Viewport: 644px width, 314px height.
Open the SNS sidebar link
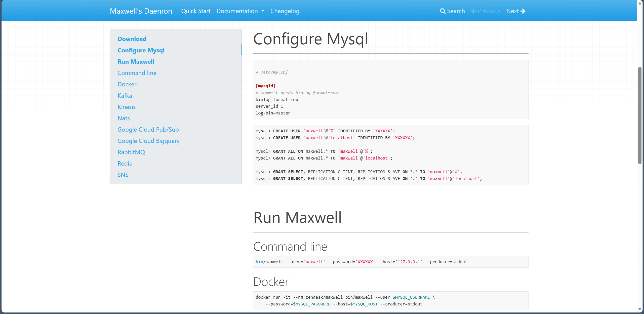123,175
